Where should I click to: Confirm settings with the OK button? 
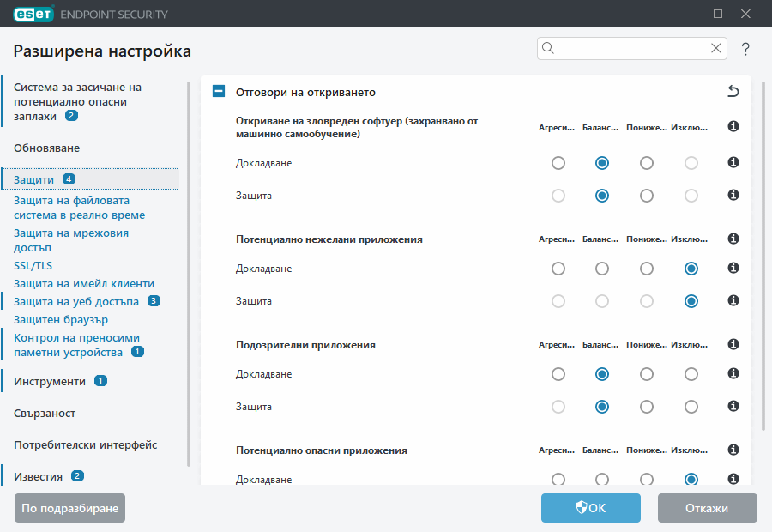click(590, 507)
